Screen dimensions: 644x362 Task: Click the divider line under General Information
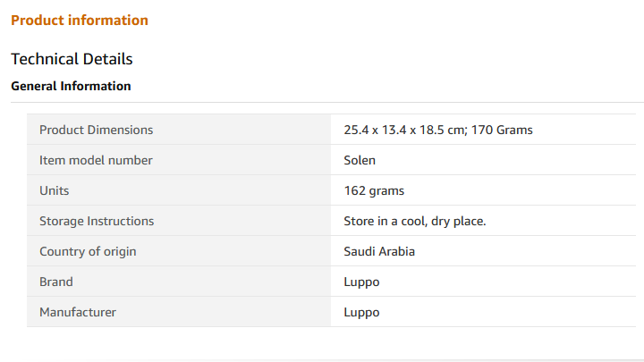[x=322, y=102]
